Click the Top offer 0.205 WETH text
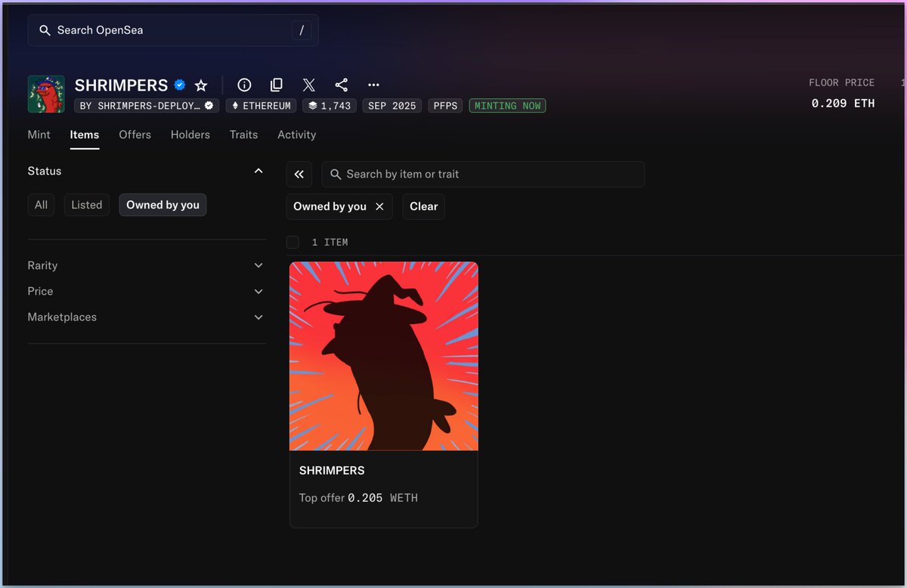 pos(358,498)
